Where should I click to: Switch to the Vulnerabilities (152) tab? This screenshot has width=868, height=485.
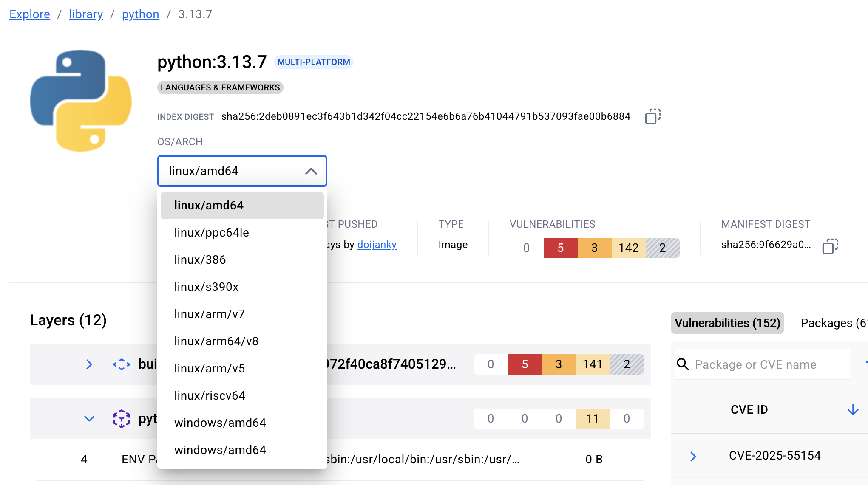[727, 323]
